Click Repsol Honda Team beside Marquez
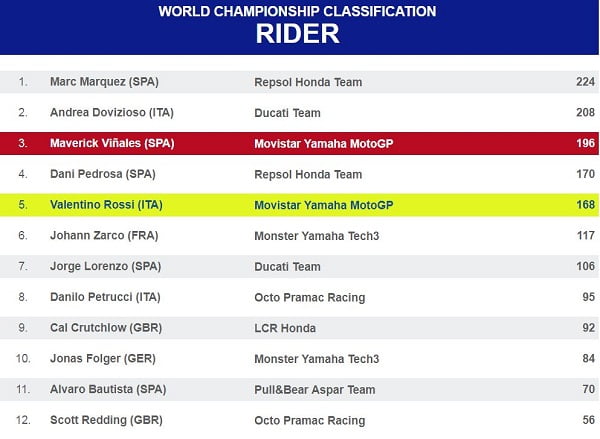The image size is (600, 439). click(308, 82)
